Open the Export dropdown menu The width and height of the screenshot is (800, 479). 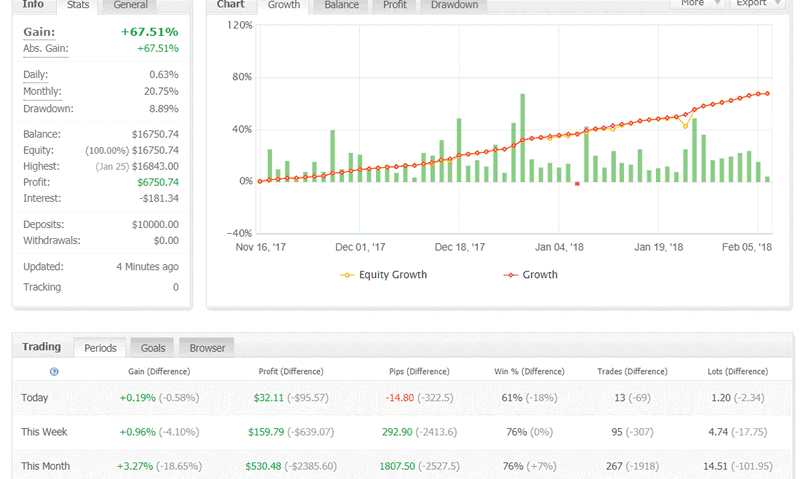pos(758,4)
